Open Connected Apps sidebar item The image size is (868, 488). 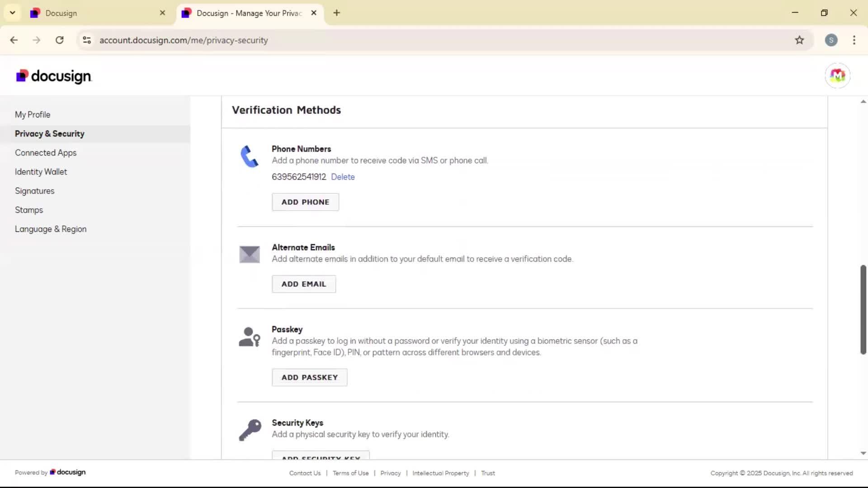(46, 153)
